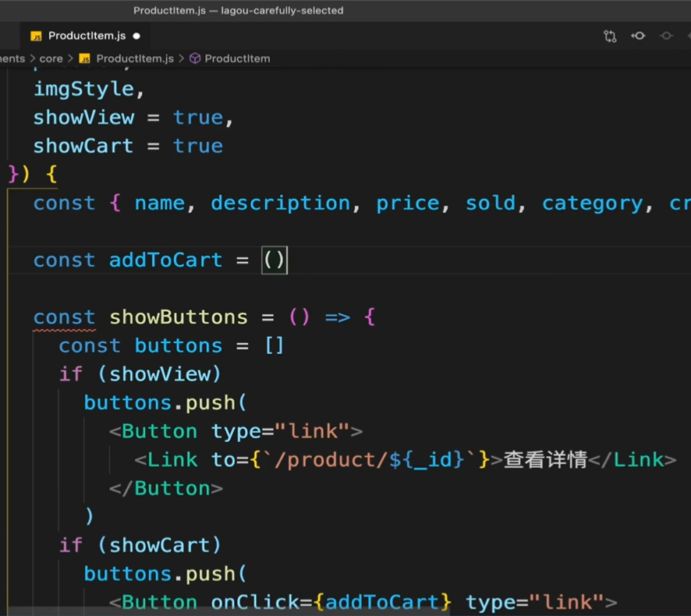Click the first 'buttons.push(' call under showView
This screenshot has width=691, height=616.
tap(165, 403)
